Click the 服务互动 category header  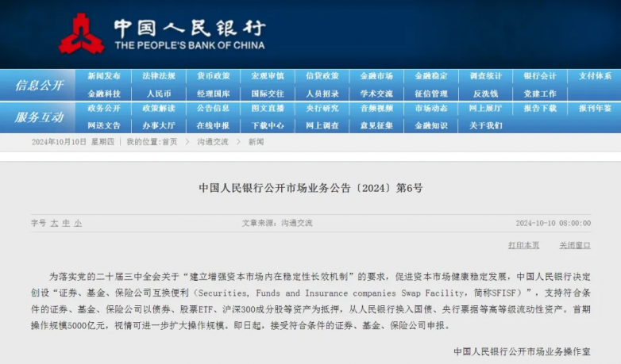[39, 117]
